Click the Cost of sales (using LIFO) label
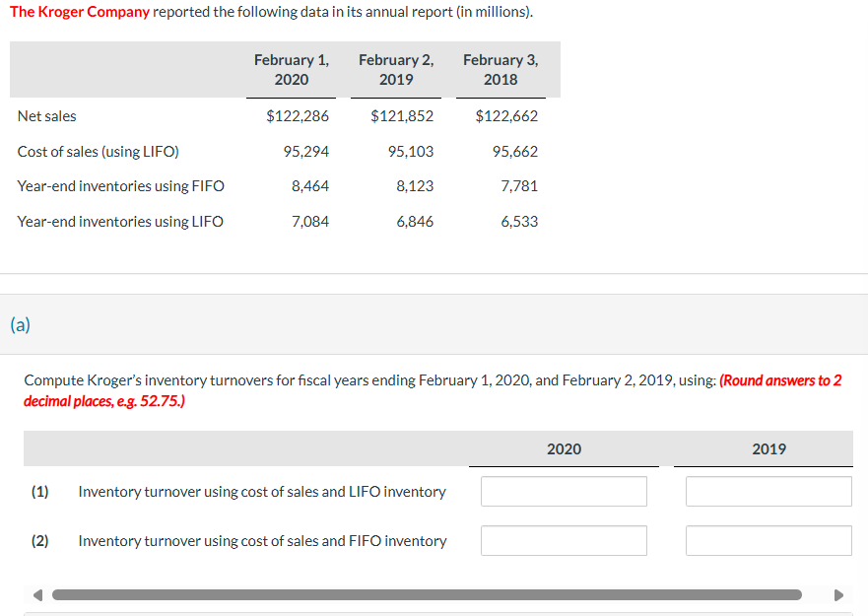The height and width of the screenshot is (616, 868). point(102,151)
